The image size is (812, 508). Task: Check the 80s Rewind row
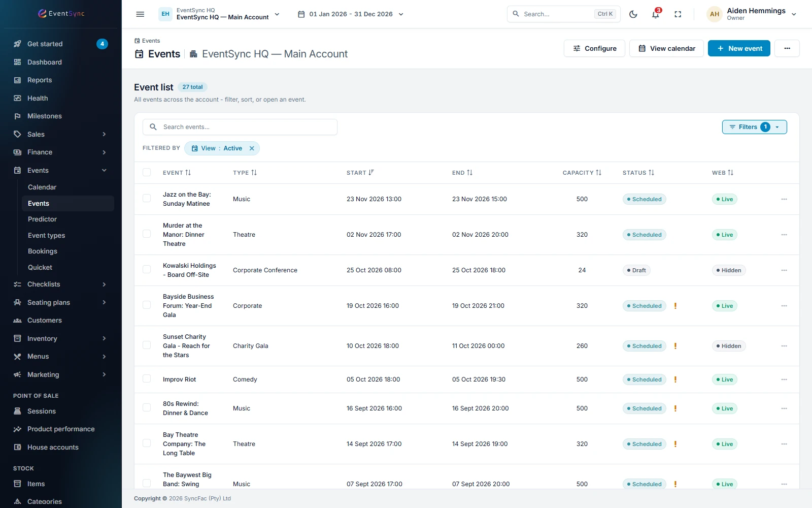(x=147, y=407)
